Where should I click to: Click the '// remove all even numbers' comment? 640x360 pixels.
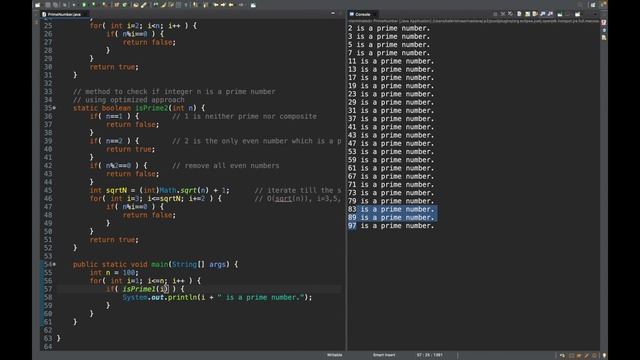click(x=226, y=166)
